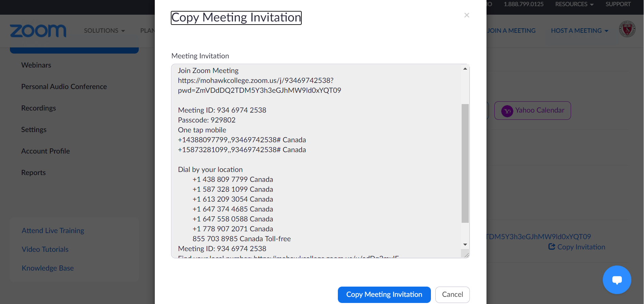This screenshot has width=644, height=304.
Task: Click the Yahoo Calendar icon
Action: pyautogui.click(x=507, y=111)
